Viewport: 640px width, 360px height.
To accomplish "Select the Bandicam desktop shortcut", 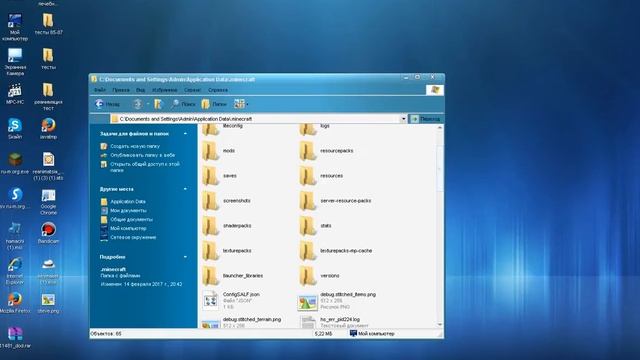I will coord(48,233).
